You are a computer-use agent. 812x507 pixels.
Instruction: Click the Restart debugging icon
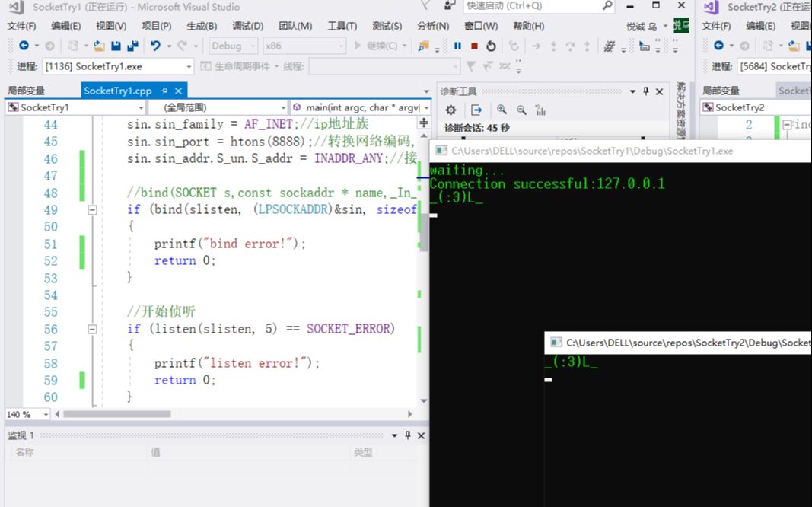tap(491, 46)
